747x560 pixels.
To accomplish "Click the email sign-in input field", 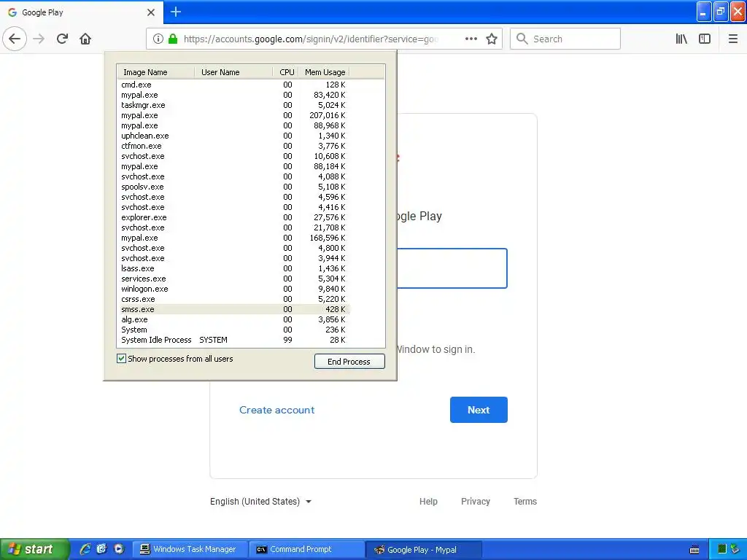I will pyautogui.click(x=452, y=268).
